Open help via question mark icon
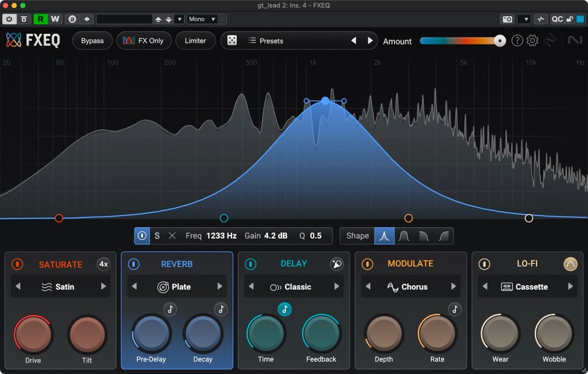 (517, 41)
